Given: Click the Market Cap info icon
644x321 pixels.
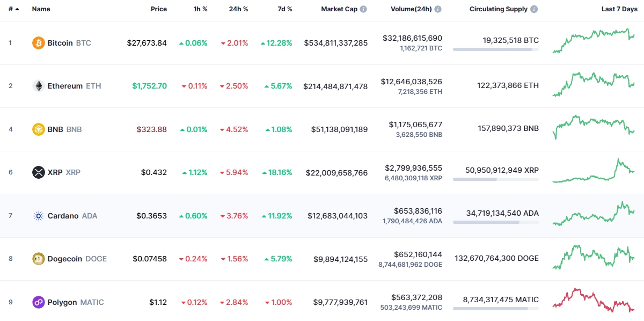Looking at the screenshot, I should [x=363, y=9].
